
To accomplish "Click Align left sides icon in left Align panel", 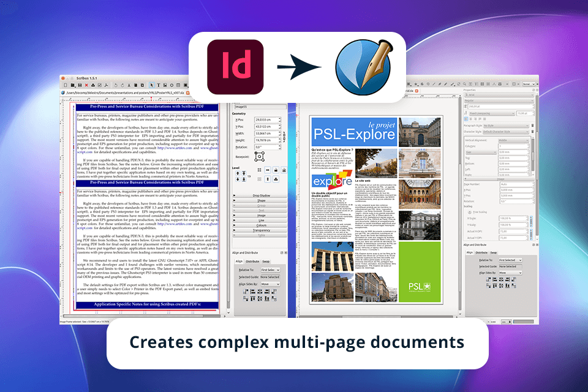I will (253, 292).
